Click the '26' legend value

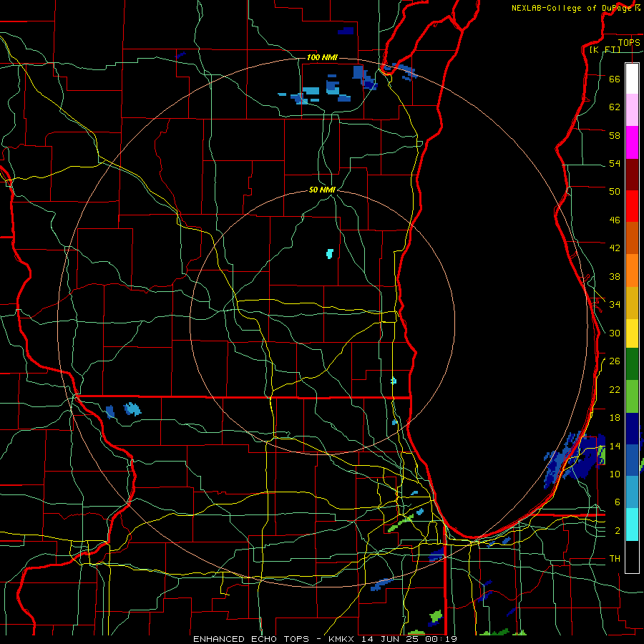pos(615,361)
